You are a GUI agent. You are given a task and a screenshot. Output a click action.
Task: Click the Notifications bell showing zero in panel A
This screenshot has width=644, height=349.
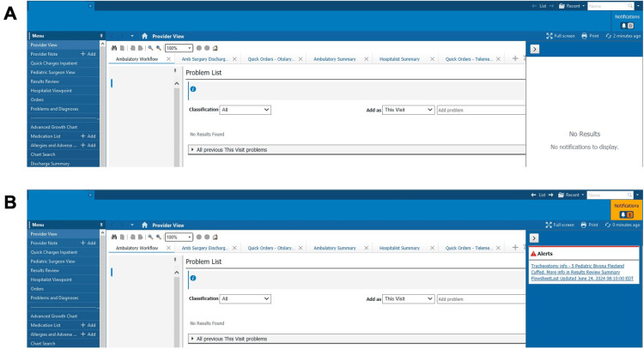tap(627, 26)
